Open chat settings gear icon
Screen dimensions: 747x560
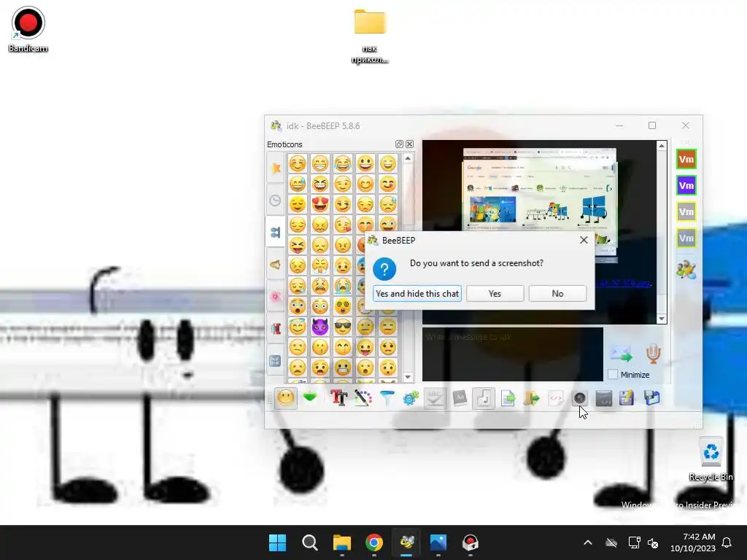coord(411,397)
